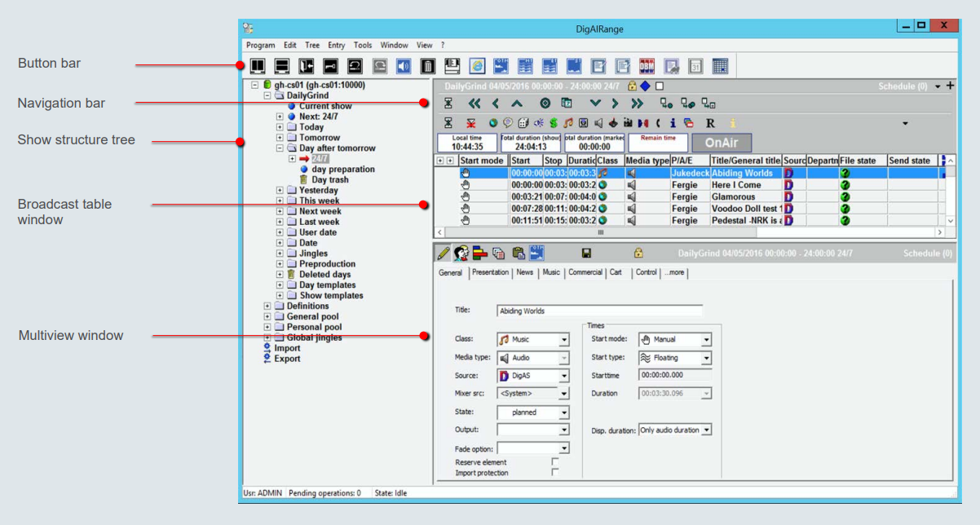Viewport: 980px width, 525px height.
Task: Open the Class dropdown showing Music
Action: tap(533, 340)
